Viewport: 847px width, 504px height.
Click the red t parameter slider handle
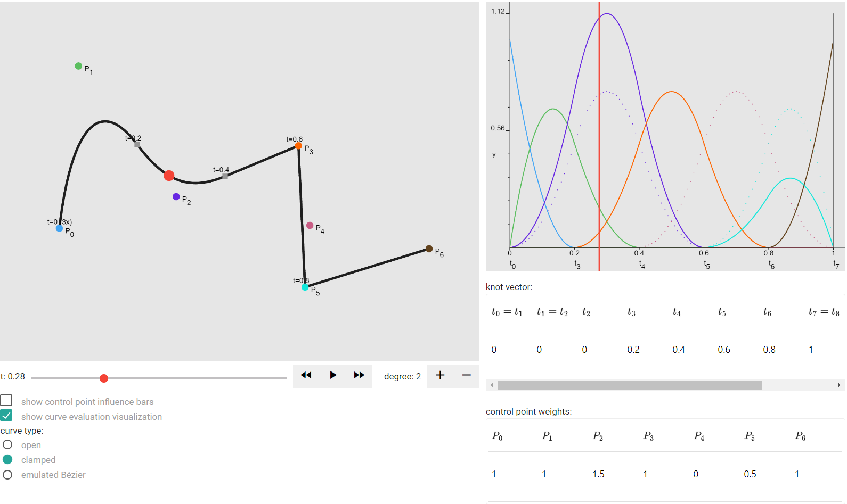point(104,378)
